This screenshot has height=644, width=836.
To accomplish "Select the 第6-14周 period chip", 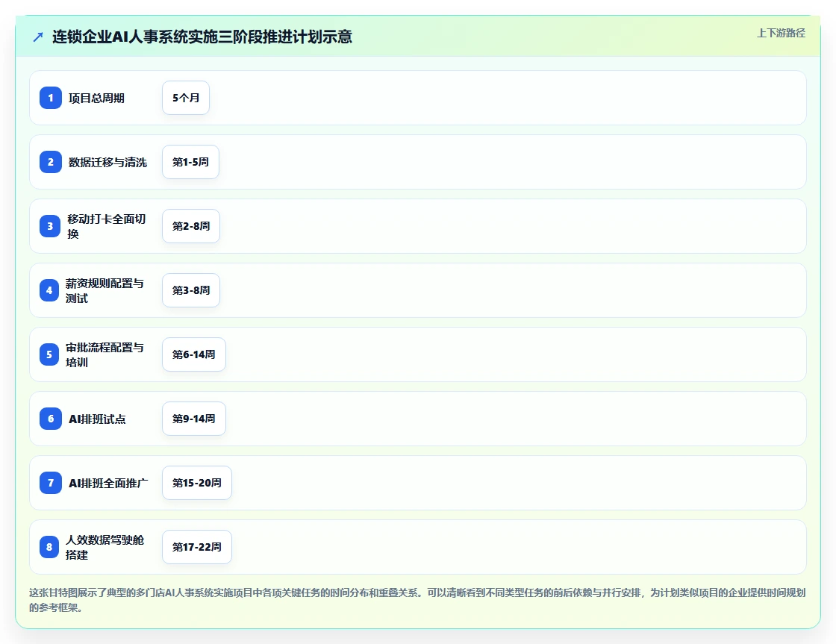I will click(193, 354).
